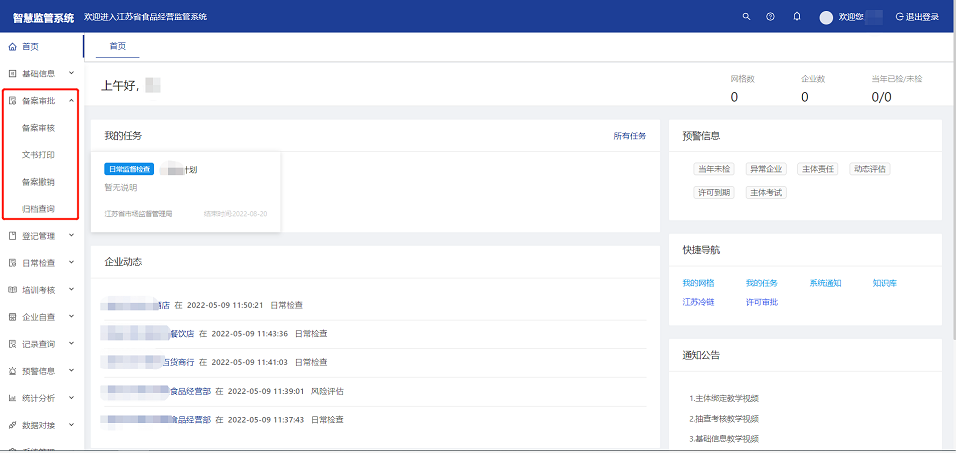956x453 pixels.
Task: Expand the 日常检查 menu chevron
Action: click(x=71, y=263)
